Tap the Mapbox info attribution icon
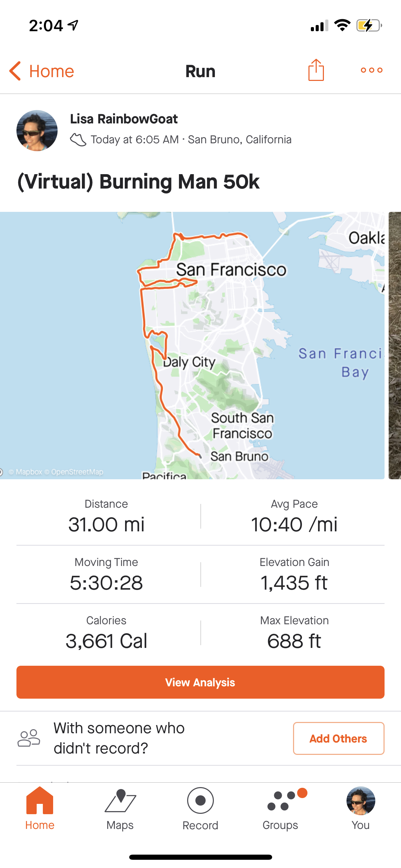Image resolution: width=401 pixels, height=868 pixels. coord(1,472)
